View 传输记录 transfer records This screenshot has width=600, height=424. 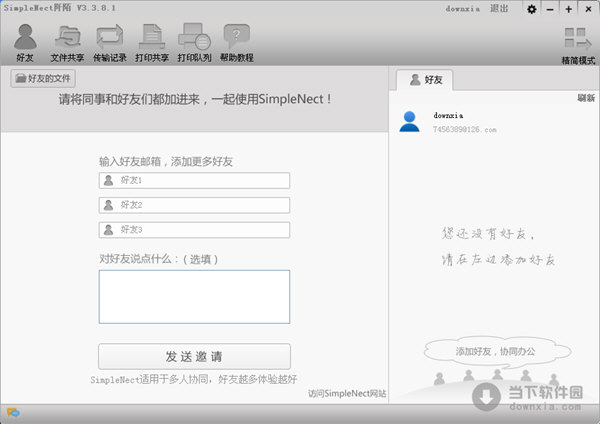[110, 43]
